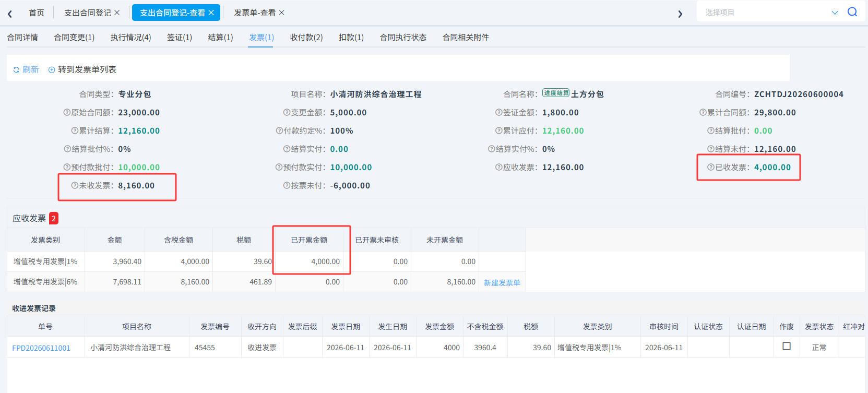868x393 pixels.
Task: Open invoice FPD20260611001 link
Action: coord(41,348)
